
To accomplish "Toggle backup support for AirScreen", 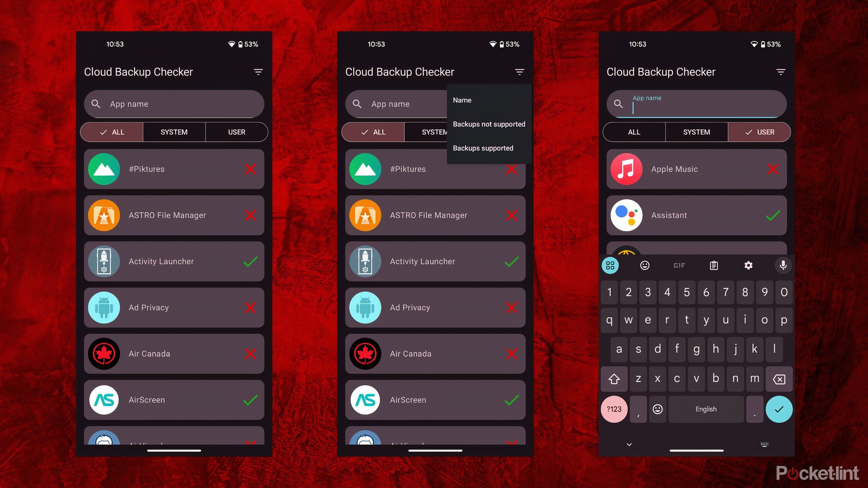I will [x=250, y=400].
